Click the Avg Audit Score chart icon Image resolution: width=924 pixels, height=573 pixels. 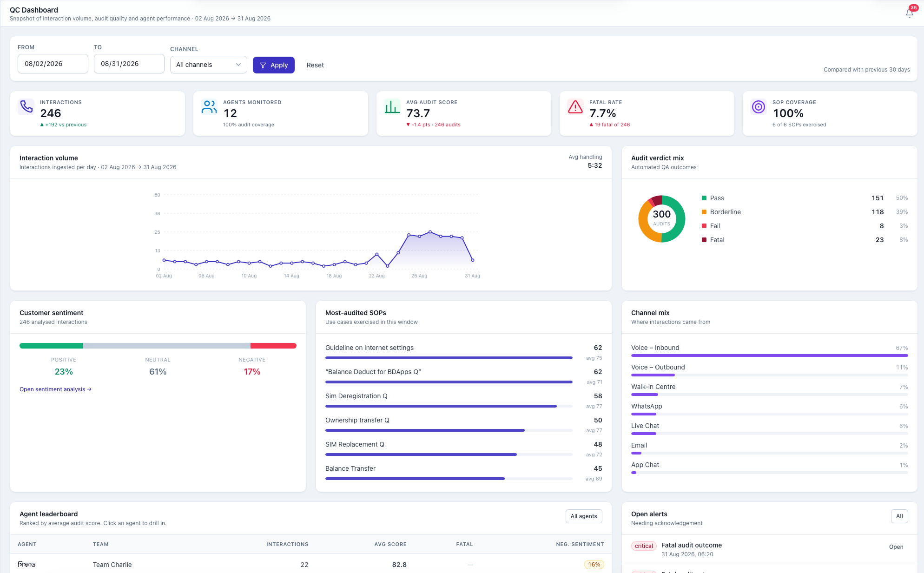point(392,106)
